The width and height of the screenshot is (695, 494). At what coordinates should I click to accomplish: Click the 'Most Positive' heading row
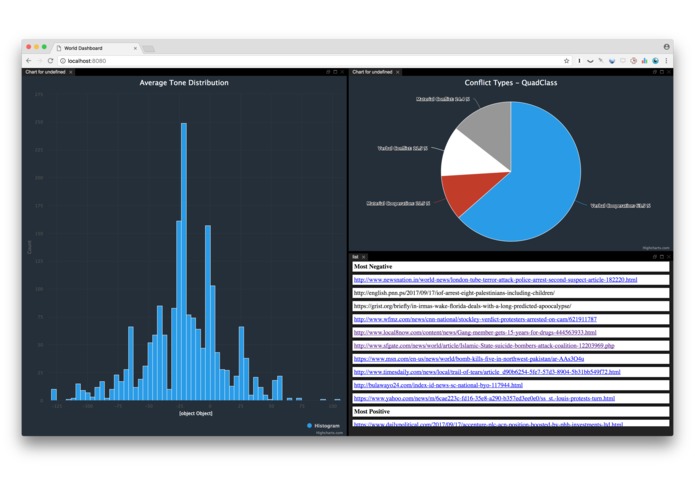pyautogui.click(x=511, y=412)
